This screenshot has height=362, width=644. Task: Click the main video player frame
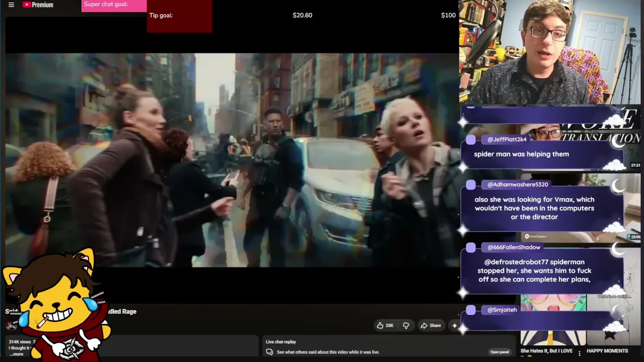click(x=232, y=160)
